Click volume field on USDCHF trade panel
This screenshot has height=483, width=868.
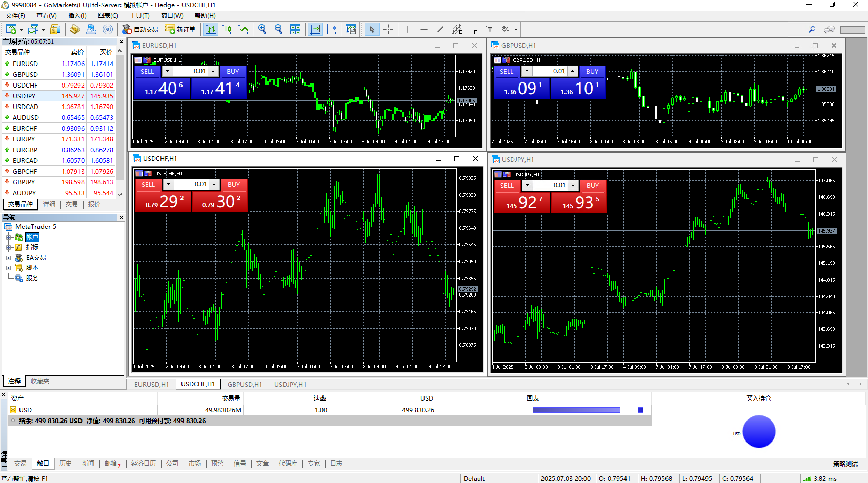coord(191,184)
